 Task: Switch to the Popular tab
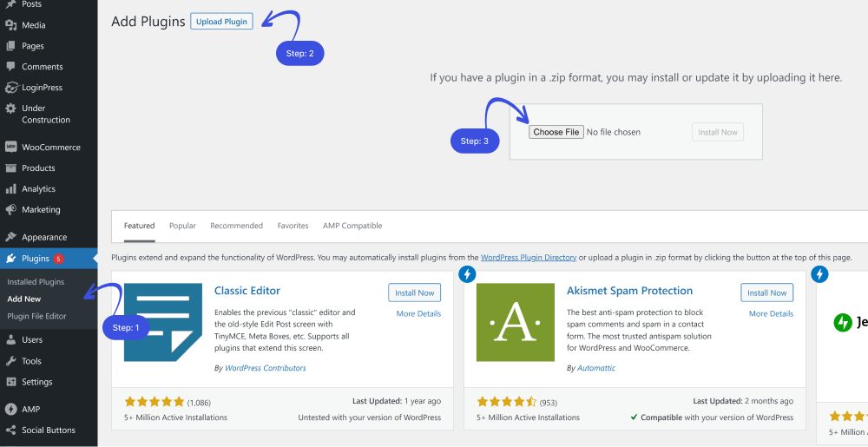(x=182, y=226)
